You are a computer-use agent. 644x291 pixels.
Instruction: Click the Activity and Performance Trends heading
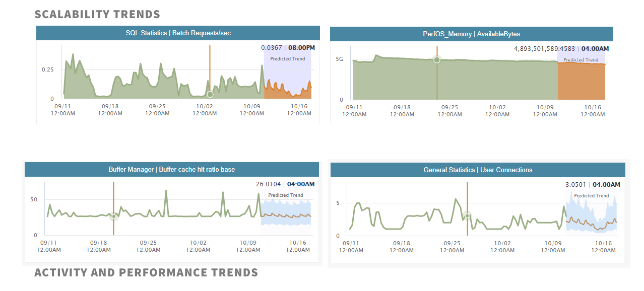pyautogui.click(x=146, y=273)
